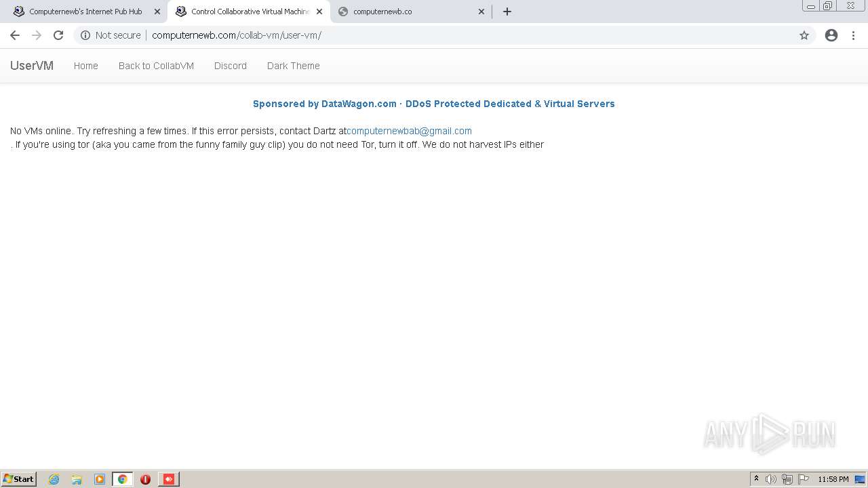Go Back to CollabVM

pyautogui.click(x=156, y=66)
